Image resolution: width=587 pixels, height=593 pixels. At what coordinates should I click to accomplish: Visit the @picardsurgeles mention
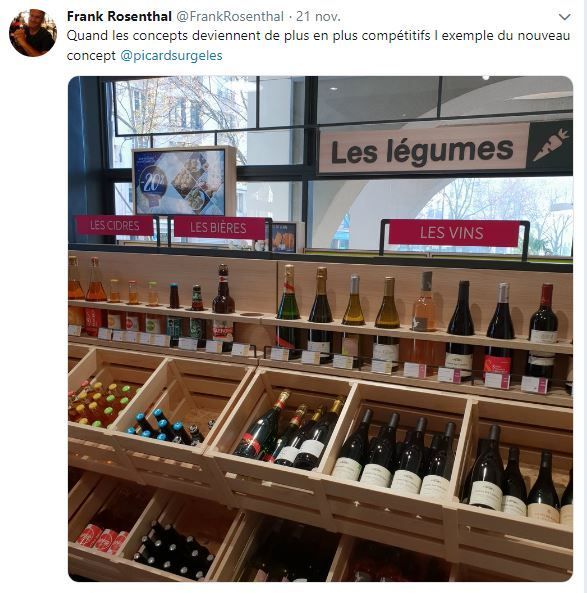(171, 56)
